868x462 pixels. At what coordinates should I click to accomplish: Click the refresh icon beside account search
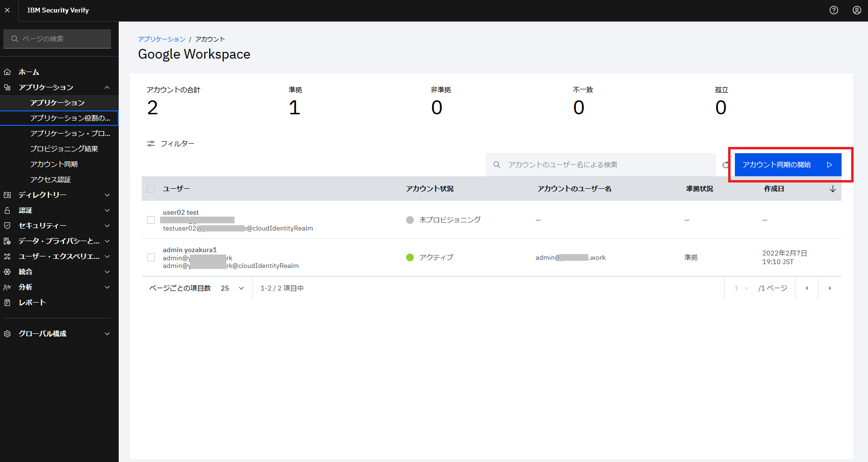[x=725, y=165]
